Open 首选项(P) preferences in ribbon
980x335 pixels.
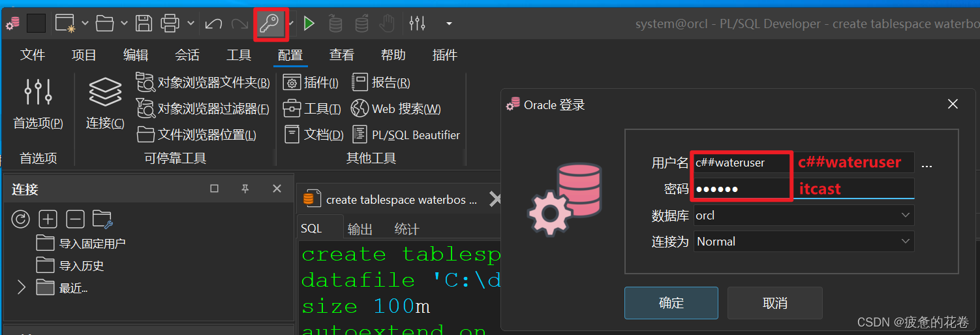click(x=38, y=103)
